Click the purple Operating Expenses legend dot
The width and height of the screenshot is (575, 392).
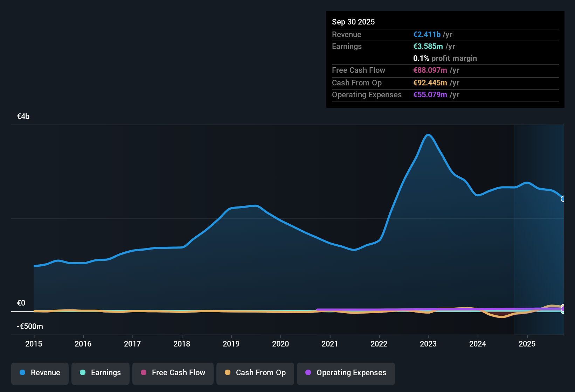pos(308,373)
